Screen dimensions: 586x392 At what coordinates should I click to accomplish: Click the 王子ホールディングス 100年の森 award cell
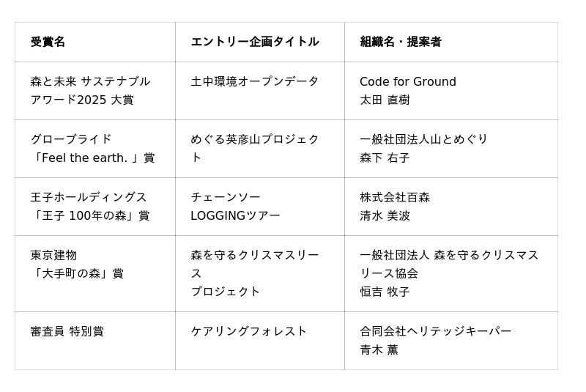pos(90,206)
